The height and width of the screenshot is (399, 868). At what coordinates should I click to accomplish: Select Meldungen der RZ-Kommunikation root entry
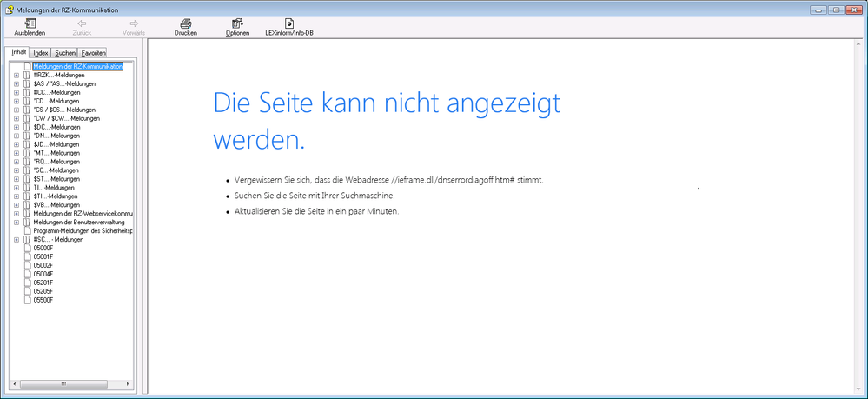click(x=78, y=66)
